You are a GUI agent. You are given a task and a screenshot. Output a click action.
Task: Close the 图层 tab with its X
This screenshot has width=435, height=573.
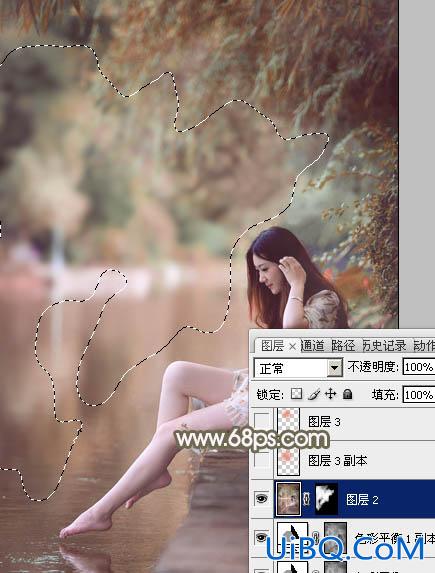click(x=292, y=346)
